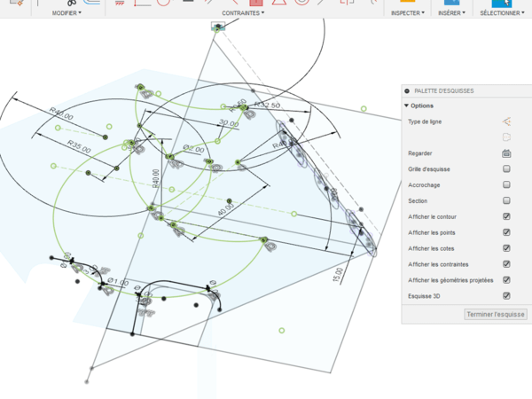Expand the Inspecter dropdown
The height and width of the screenshot is (399, 532).
pos(408,14)
